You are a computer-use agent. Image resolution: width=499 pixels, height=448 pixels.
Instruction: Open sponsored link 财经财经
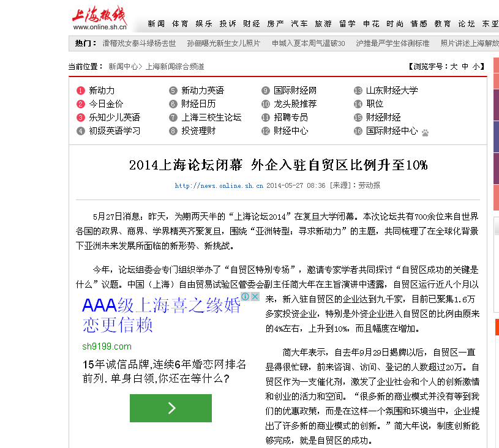(x=383, y=118)
